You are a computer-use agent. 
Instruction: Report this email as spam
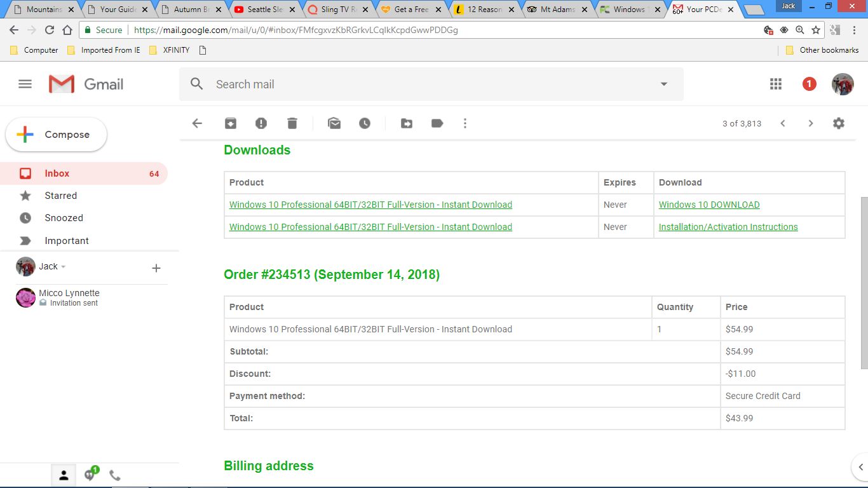(261, 123)
